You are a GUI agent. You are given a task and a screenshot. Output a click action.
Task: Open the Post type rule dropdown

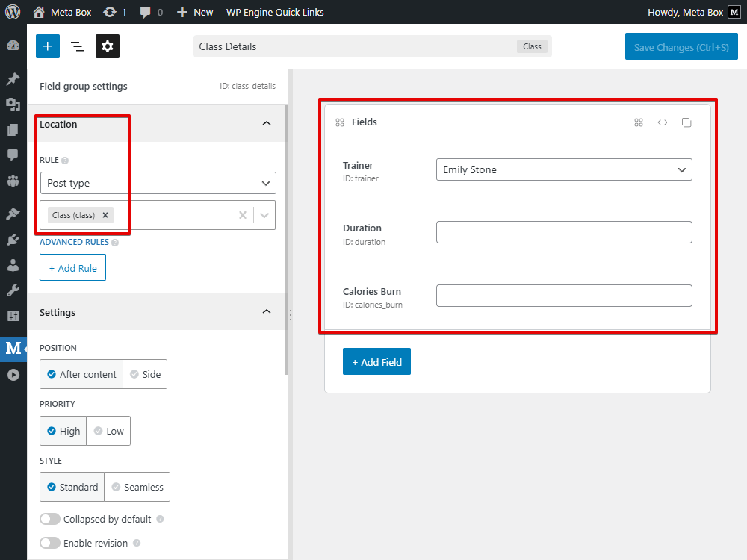tap(158, 183)
